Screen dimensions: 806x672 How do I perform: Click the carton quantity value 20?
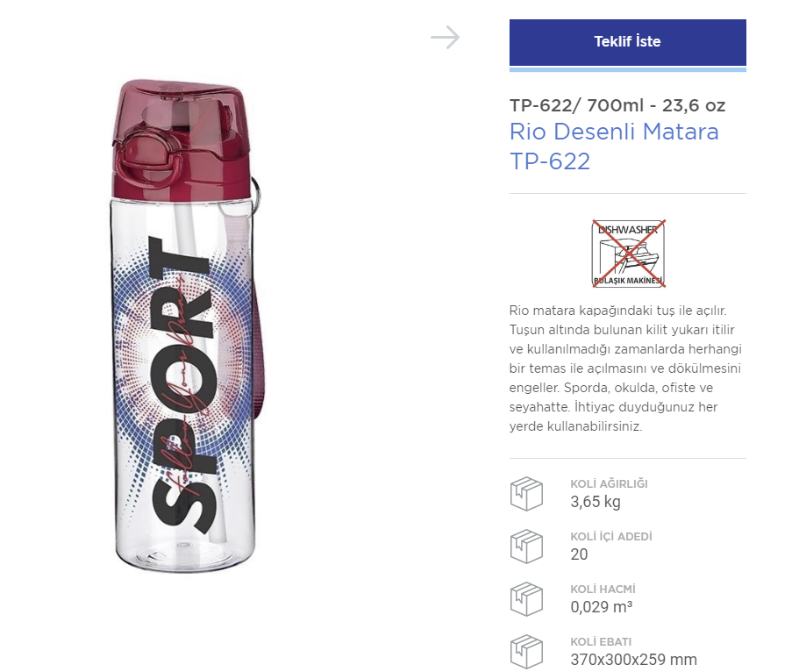(579, 554)
